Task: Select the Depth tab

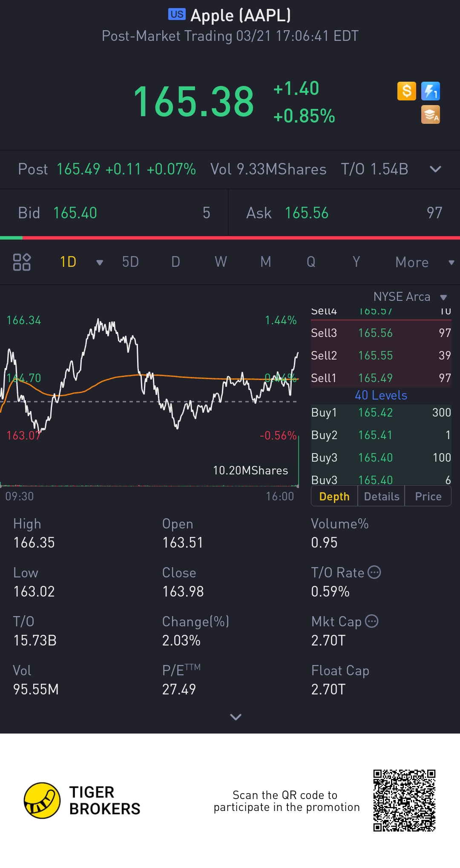Action: pos(334,497)
